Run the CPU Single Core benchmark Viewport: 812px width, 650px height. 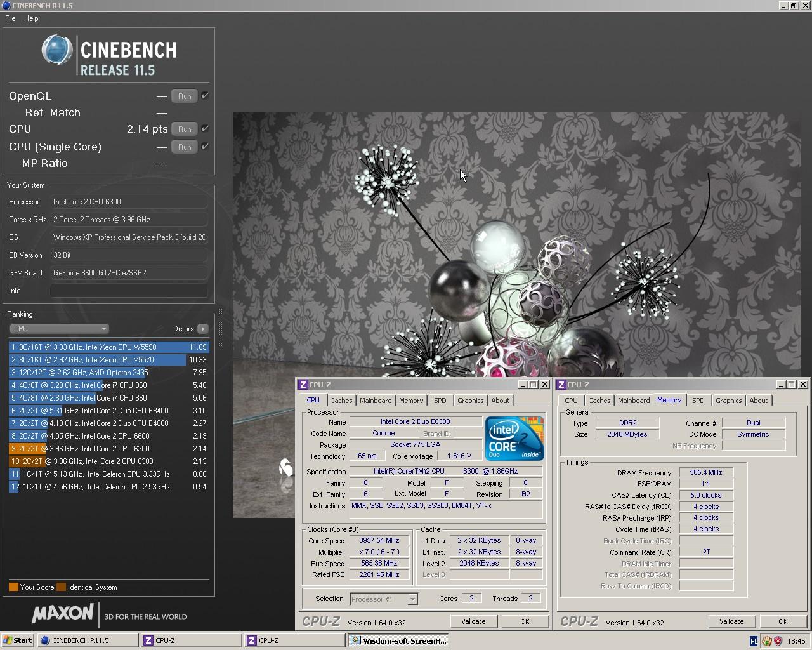[x=185, y=147]
